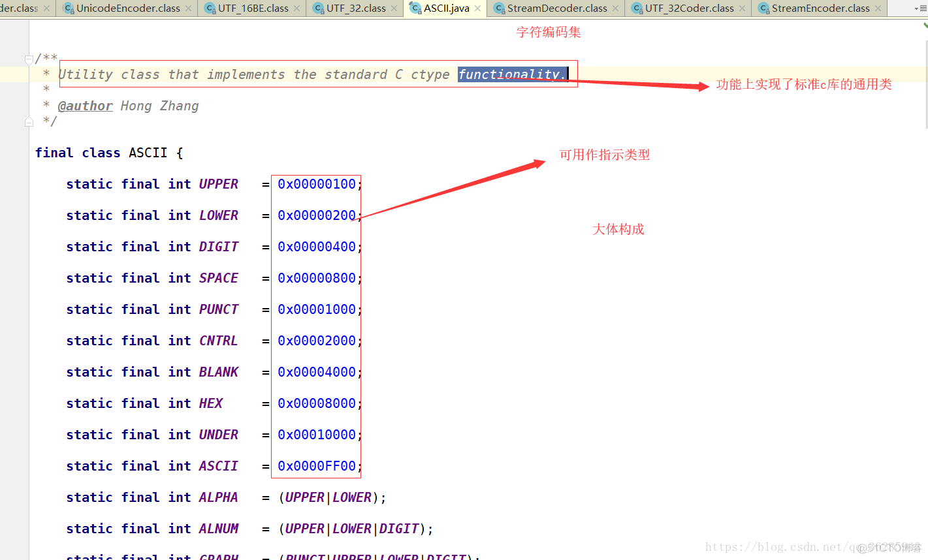Click the value 0x00002000
This screenshot has height=560, width=928.
(317, 341)
